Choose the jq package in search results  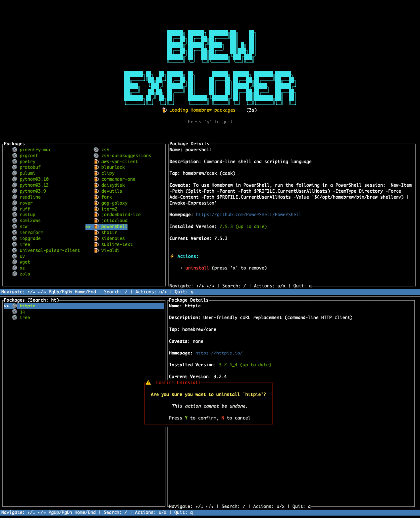pos(22,312)
